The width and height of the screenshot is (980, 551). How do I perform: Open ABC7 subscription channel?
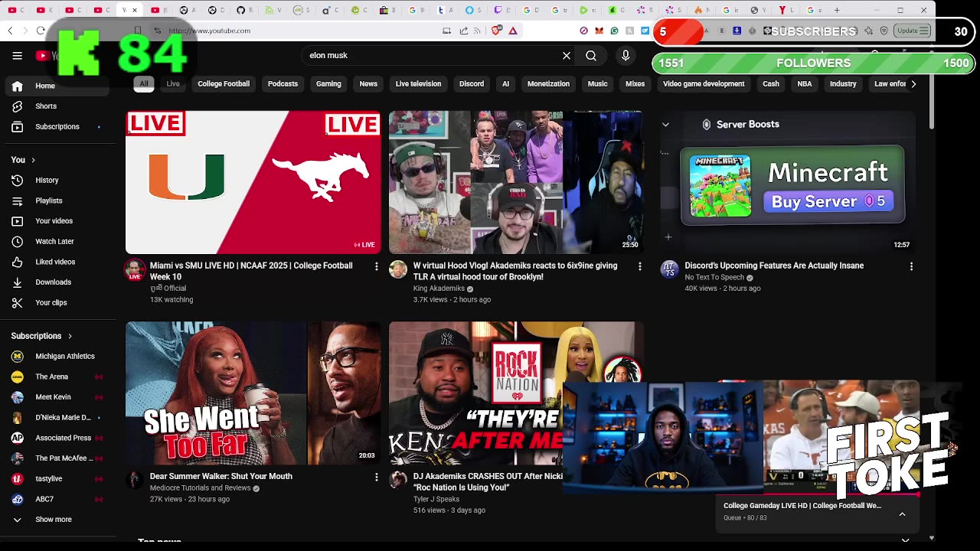58,499
